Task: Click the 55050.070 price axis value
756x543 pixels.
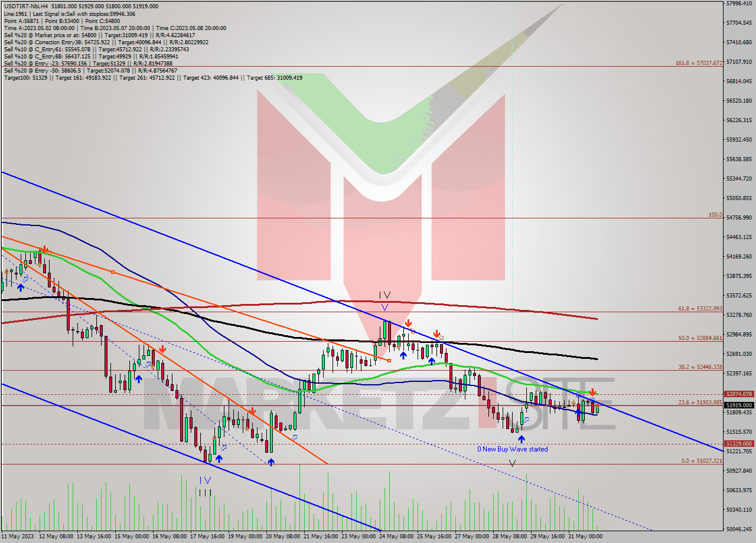Action: tap(739, 198)
